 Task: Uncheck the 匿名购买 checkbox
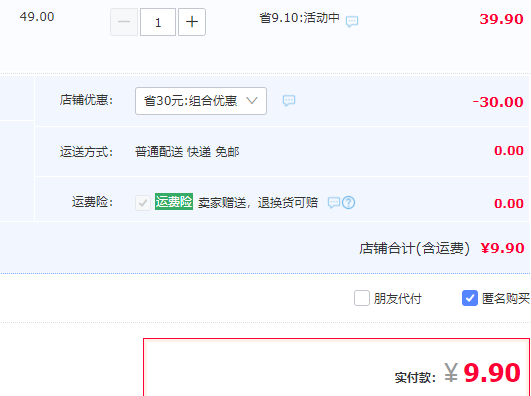click(470, 298)
